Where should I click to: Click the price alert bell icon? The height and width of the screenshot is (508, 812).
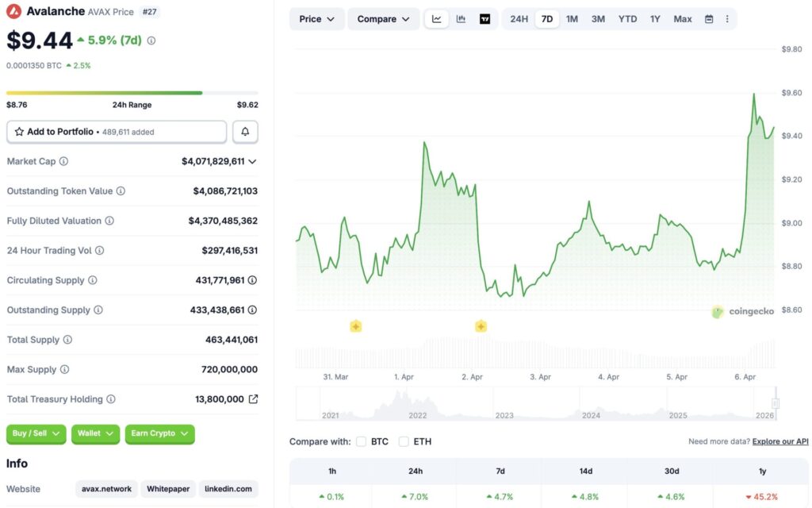(x=246, y=131)
